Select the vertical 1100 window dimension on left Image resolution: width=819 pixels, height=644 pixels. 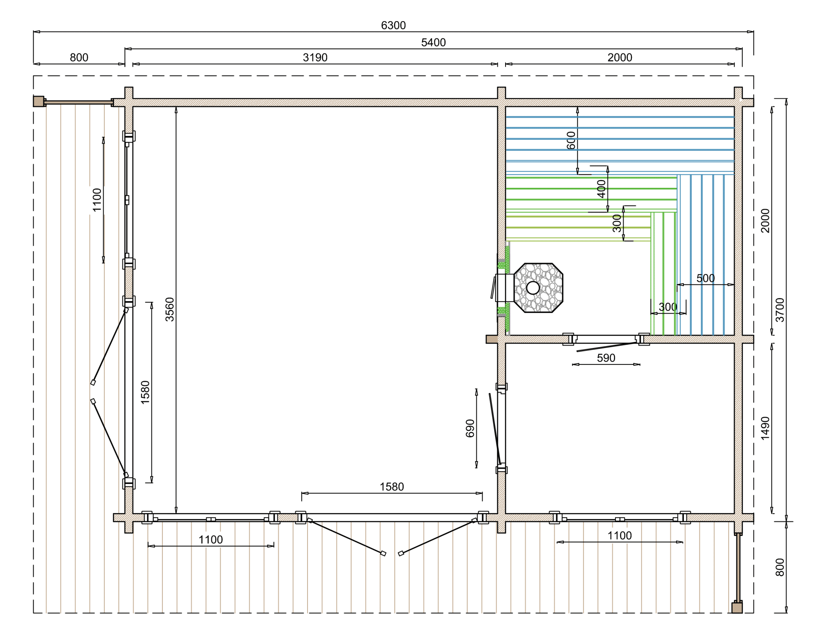(97, 200)
